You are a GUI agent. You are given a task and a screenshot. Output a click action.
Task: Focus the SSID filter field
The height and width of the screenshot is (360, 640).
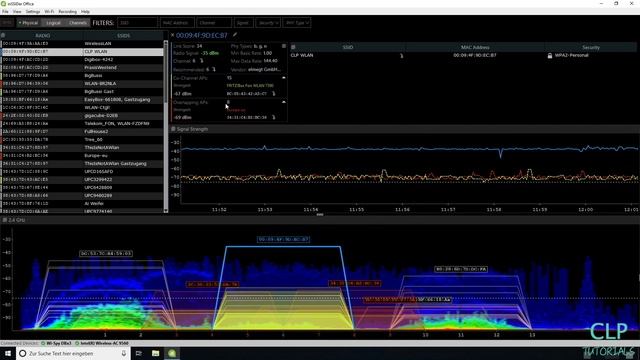(138, 23)
